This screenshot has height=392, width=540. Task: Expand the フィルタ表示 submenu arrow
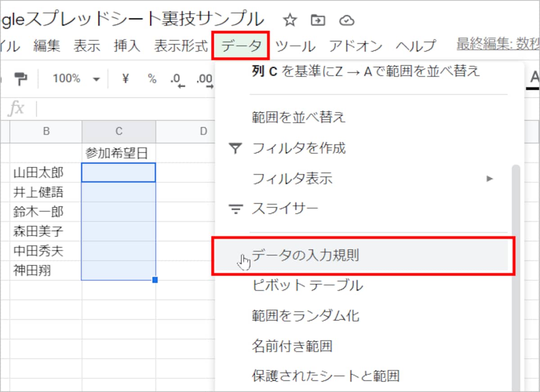coord(490,178)
